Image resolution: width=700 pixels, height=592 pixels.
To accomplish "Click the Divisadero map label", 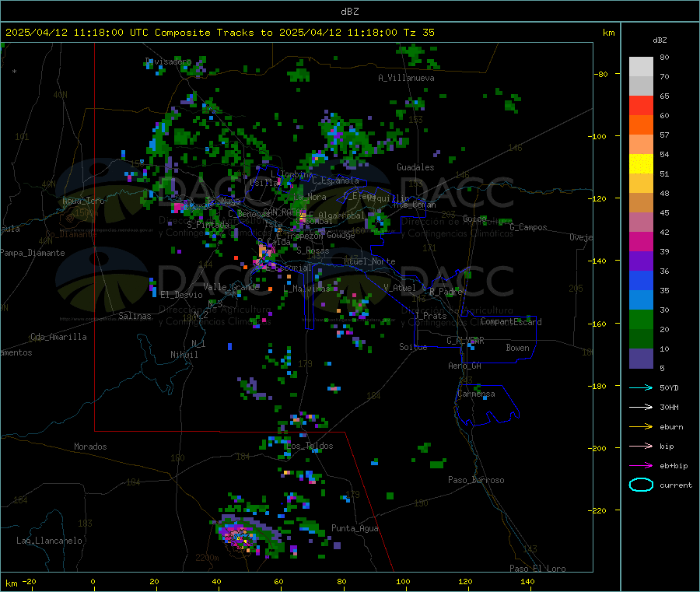I will [x=168, y=61].
